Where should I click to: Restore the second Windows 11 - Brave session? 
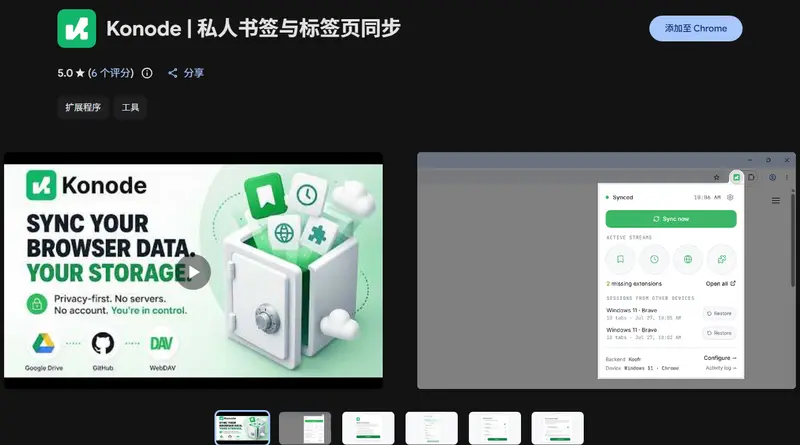(x=719, y=333)
